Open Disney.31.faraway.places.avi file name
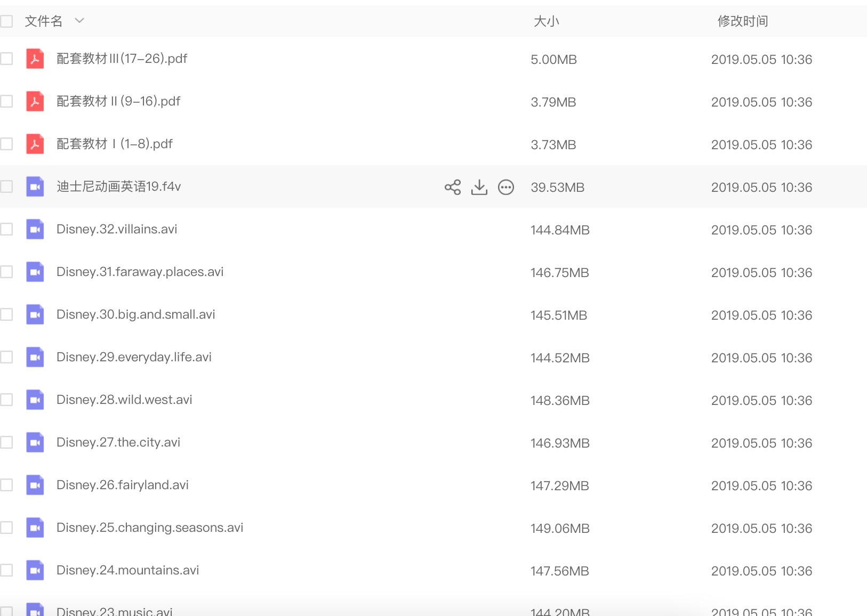 140,272
